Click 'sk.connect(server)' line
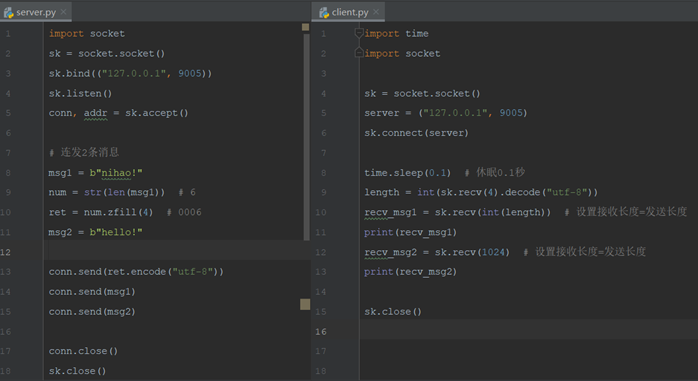Screen dimensions: 698x381 416,133
